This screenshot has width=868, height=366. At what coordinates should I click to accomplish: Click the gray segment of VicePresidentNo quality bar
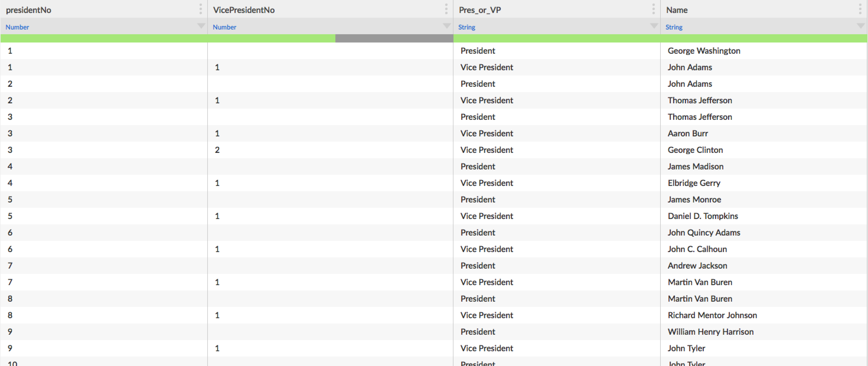pos(394,38)
